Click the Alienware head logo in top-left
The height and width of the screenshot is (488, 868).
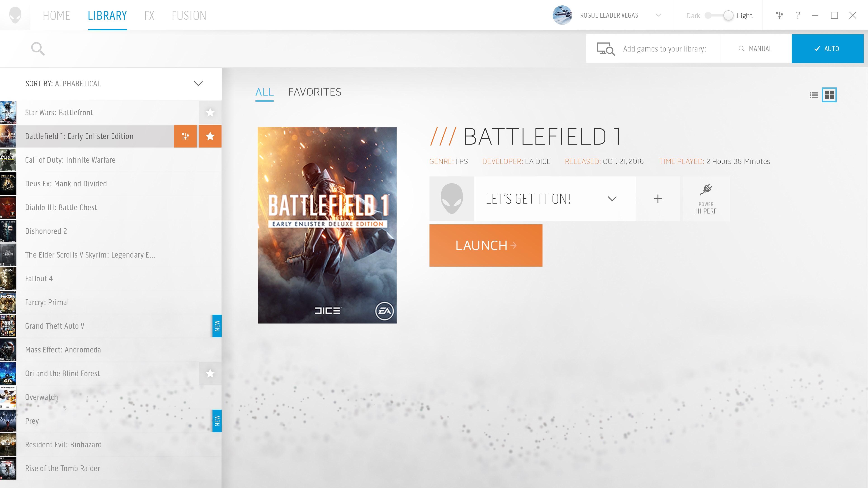(x=15, y=15)
